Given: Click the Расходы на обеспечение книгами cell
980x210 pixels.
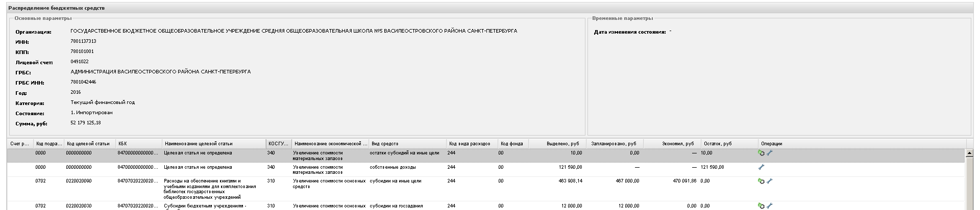Looking at the screenshot, I should coord(210,189).
